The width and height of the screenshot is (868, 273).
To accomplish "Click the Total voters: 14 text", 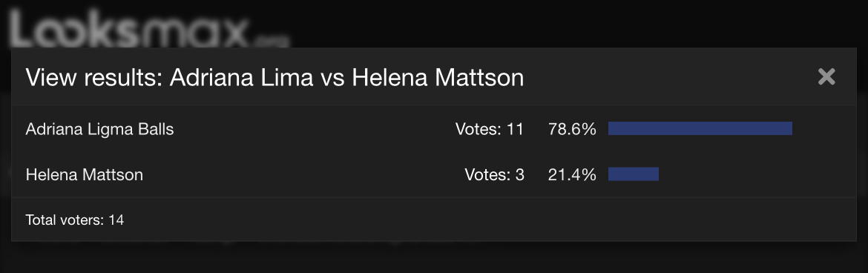I will pyautogui.click(x=75, y=220).
